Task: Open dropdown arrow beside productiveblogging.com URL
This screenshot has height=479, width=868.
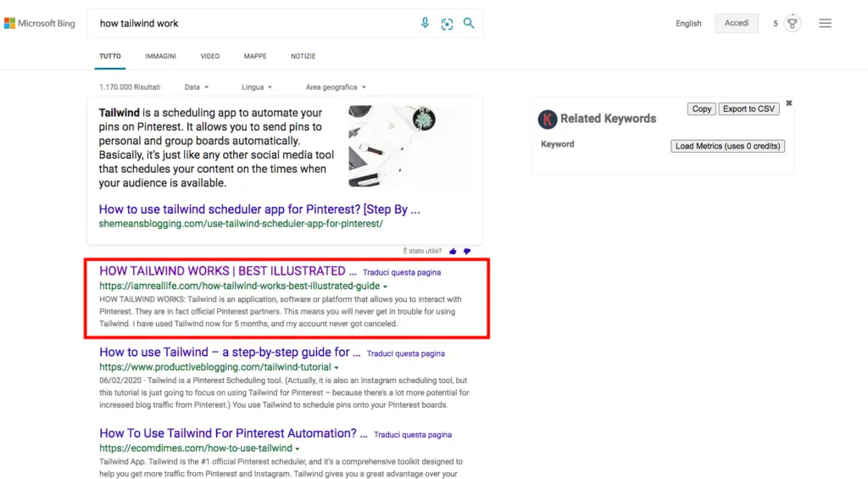Action: click(336, 368)
